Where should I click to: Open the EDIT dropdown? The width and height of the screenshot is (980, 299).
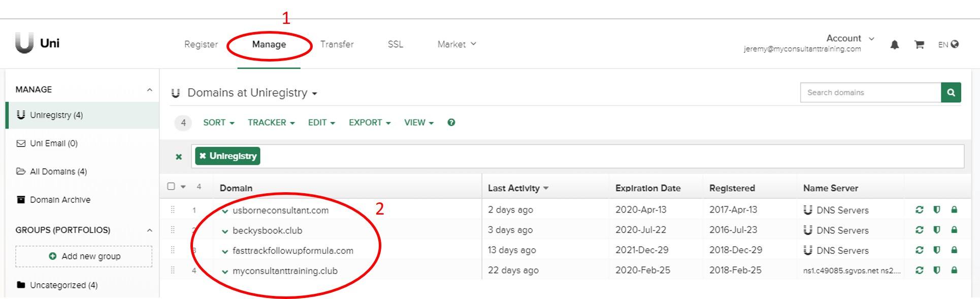pos(321,123)
